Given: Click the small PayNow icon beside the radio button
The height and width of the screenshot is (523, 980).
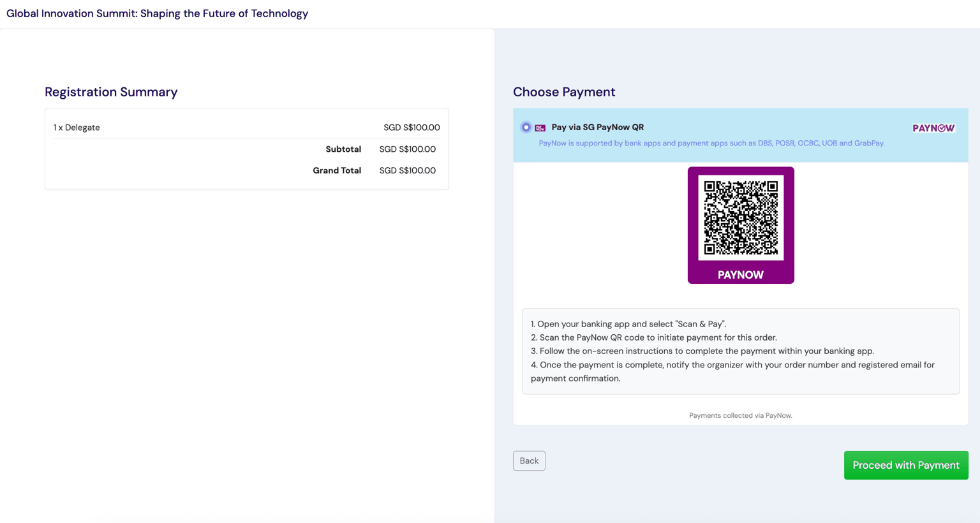Looking at the screenshot, I should 540,128.
